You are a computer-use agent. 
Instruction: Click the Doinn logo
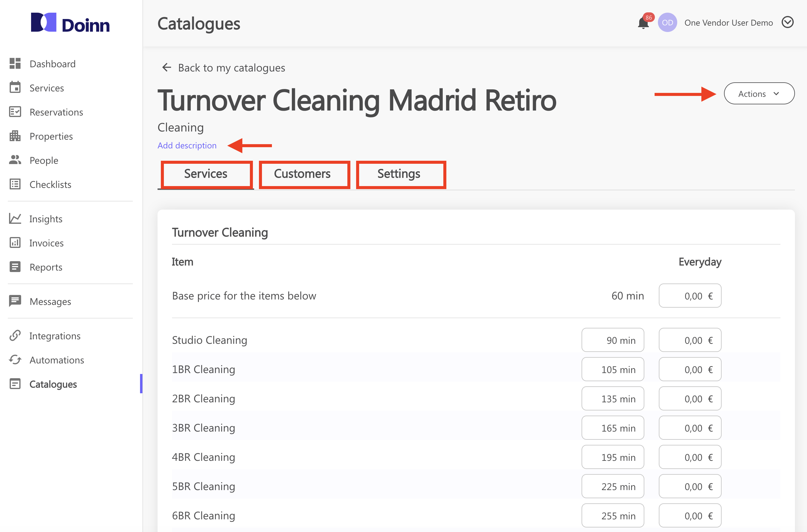point(70,23)
